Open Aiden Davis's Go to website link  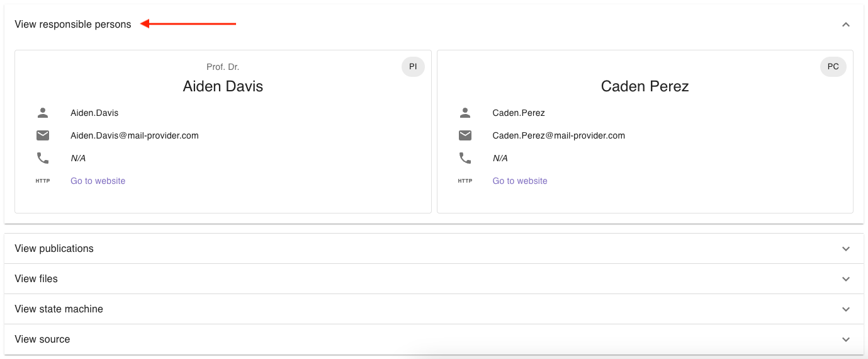point(98,181)
